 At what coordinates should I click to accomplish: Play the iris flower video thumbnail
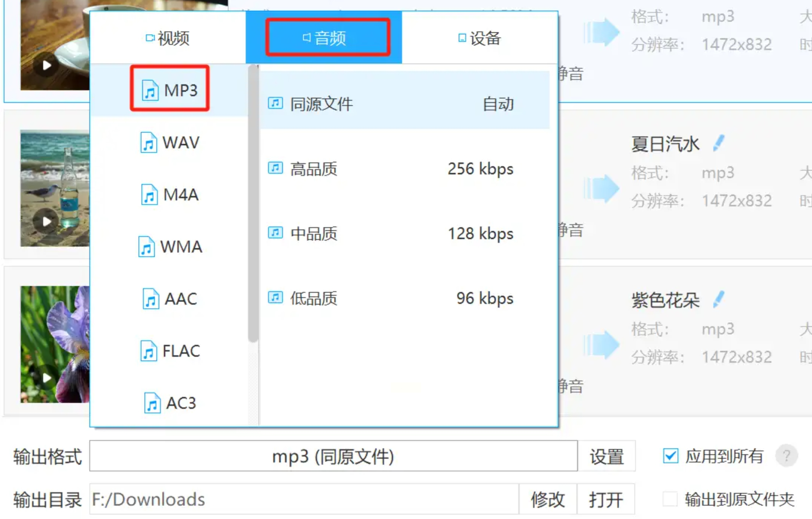click(47, 378)
